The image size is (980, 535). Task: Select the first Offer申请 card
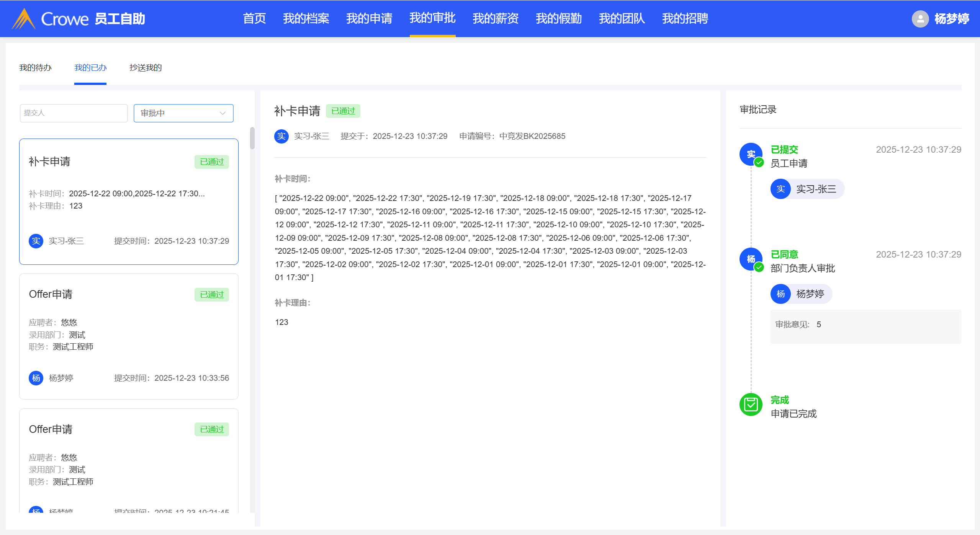pos(129,336)
